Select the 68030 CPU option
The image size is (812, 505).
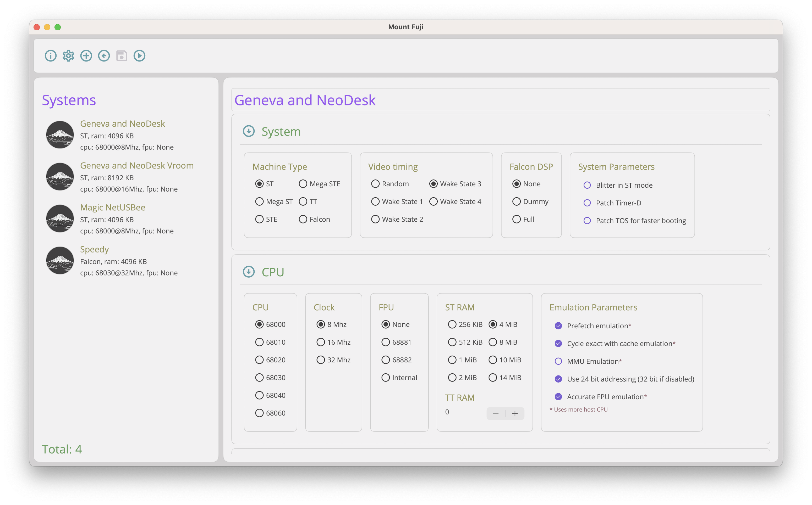click(259, 378)
